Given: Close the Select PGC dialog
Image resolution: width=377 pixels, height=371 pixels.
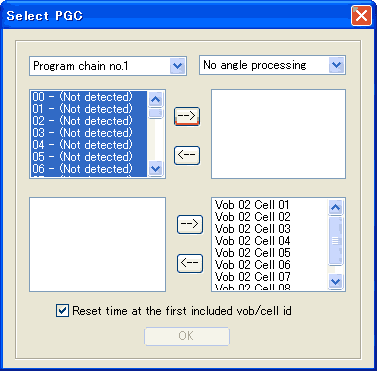Looking at the screenshot, I should (x=361, y=15).
